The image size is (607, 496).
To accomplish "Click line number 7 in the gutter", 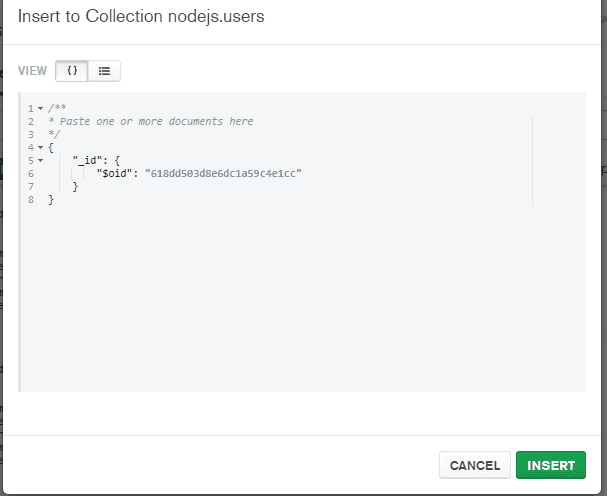I will pos(32,187).
